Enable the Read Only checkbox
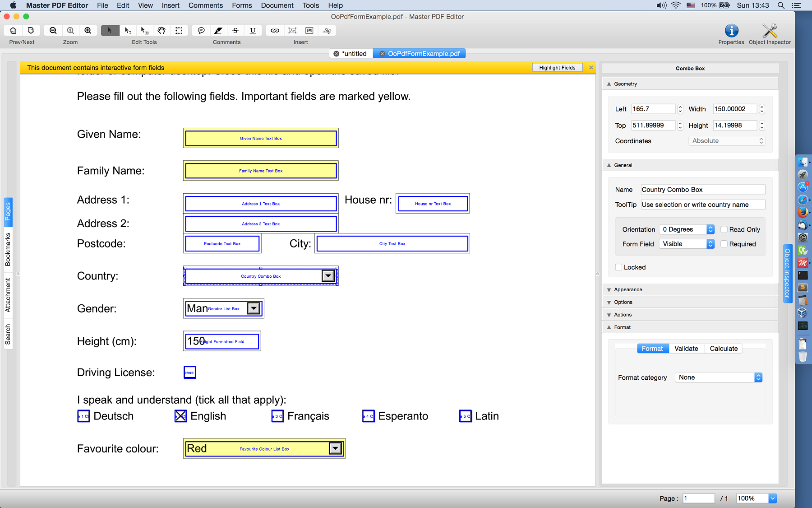 (724, 229)
